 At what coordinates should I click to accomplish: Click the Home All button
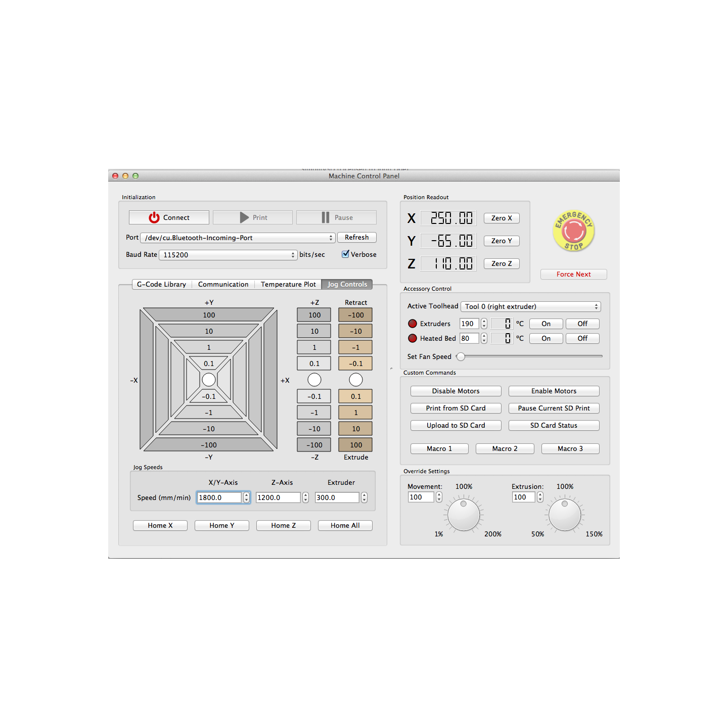[345, 525]
